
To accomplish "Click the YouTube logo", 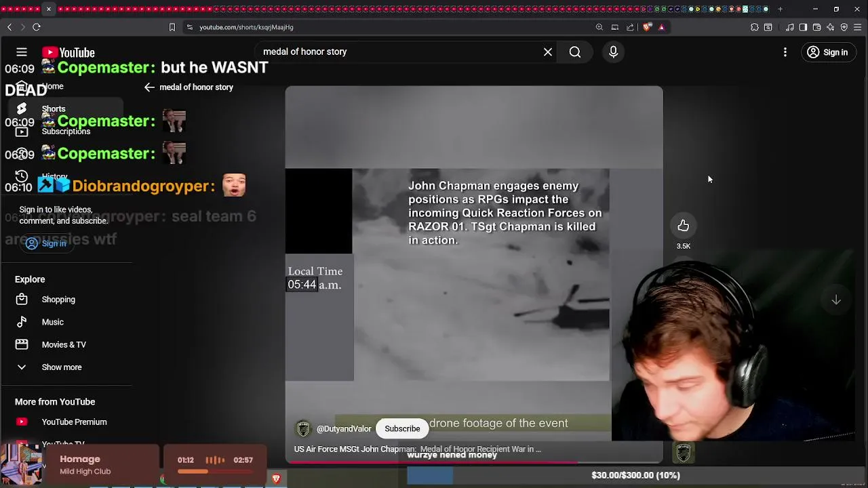I will tap(68, 53).
